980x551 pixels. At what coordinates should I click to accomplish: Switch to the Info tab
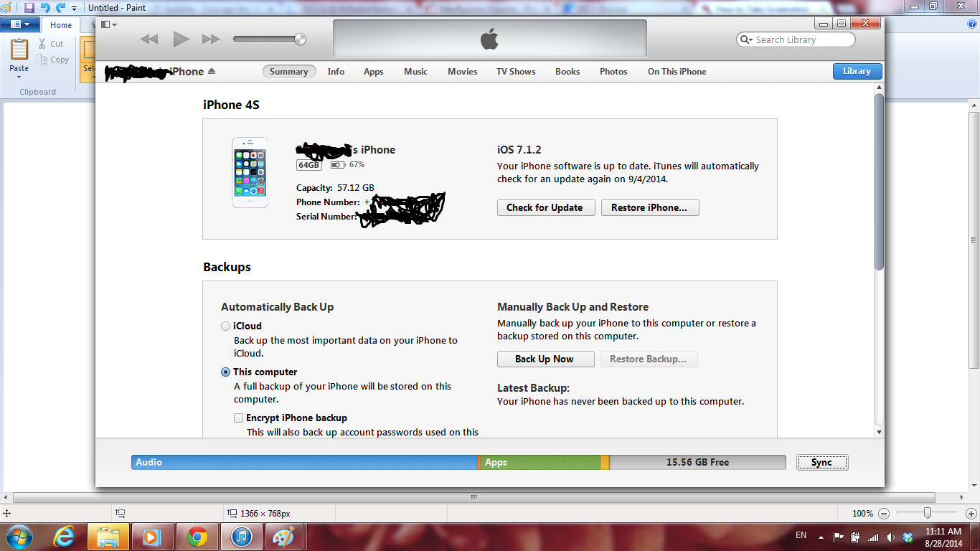pos(336,72)
